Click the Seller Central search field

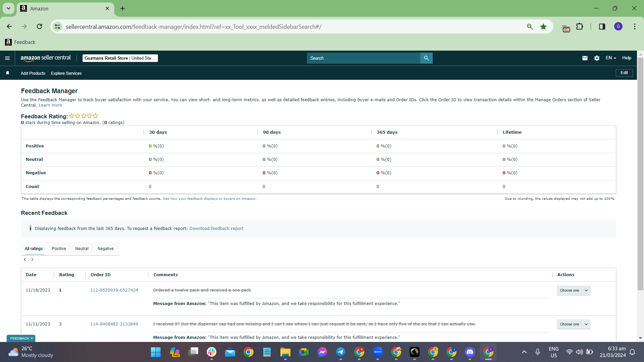[x=364, y=58]
